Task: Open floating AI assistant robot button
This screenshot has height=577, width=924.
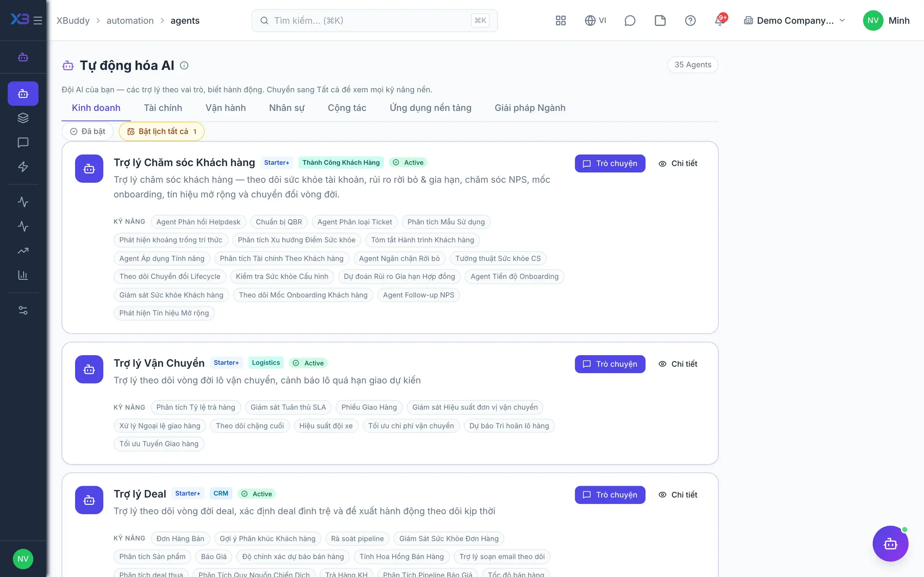Action: [x=890, y=543]
